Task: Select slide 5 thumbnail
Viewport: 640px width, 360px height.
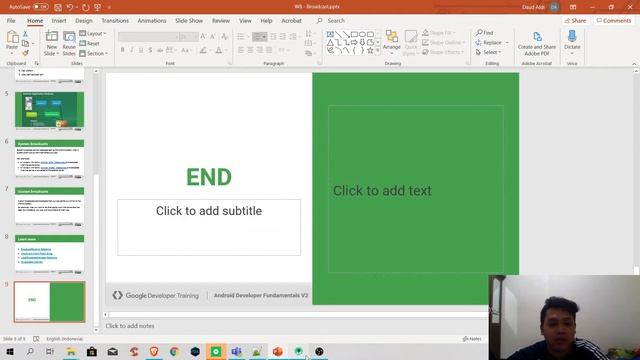Action: [x=49, y=110]
